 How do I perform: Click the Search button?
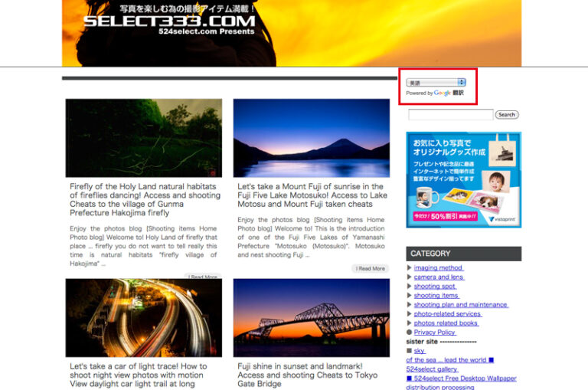507,115
